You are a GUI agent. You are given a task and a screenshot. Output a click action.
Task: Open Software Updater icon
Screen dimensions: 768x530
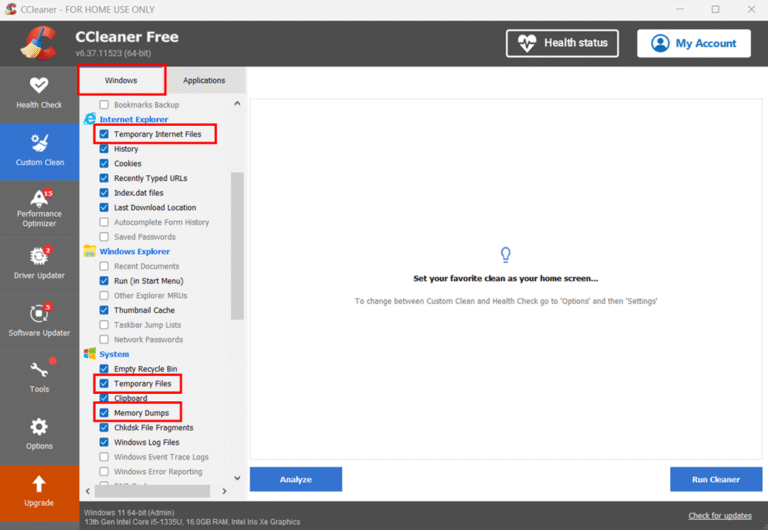click(x=39, y=313)
